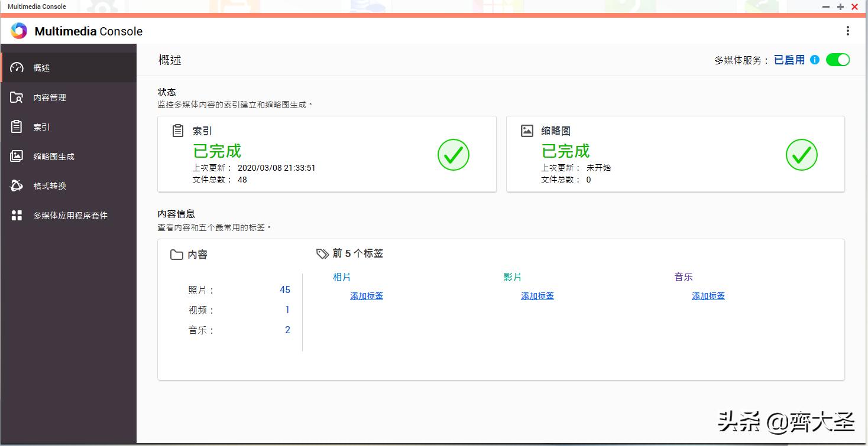
Task: Click the 照片 count value 45
Action: click(x=285, y=289)
